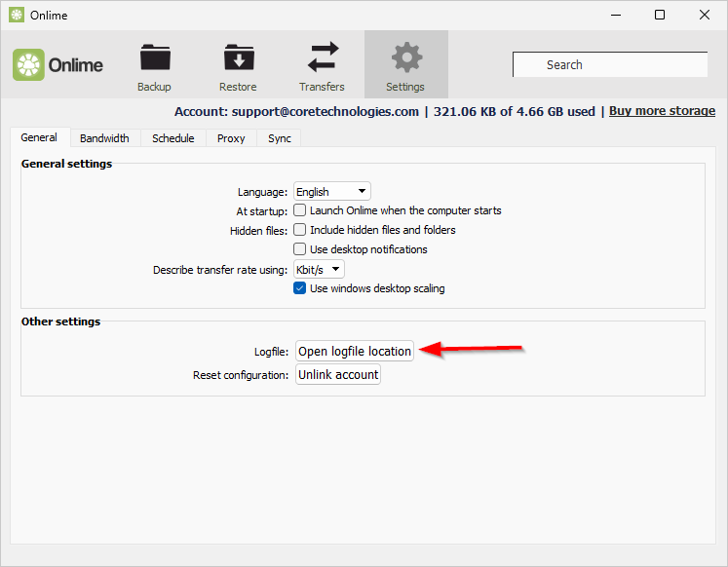Click the Unlink account button

pos(338,374)
